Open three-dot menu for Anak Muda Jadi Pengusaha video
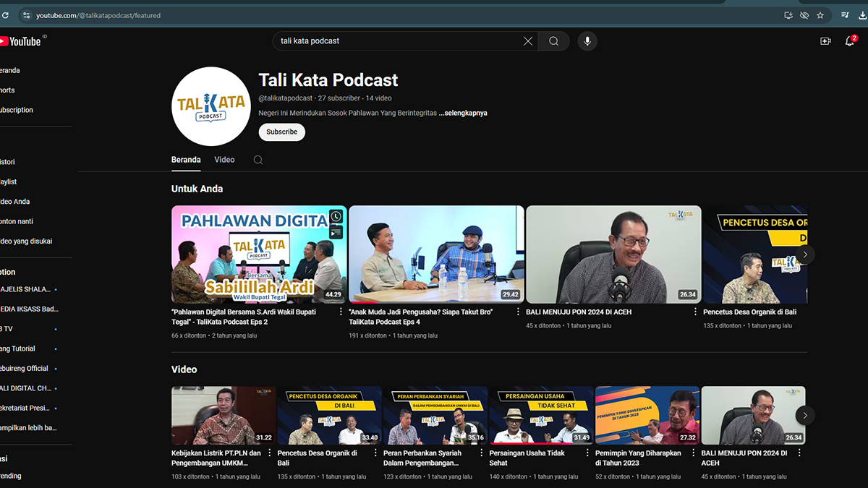 [518, 312]
